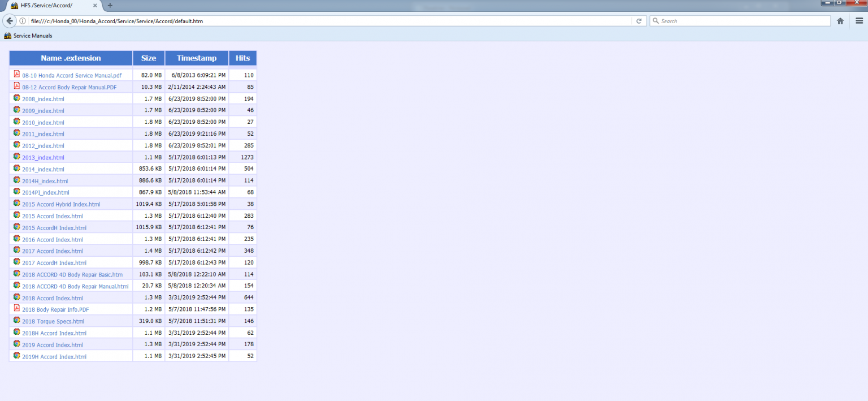Click the PDF icon beside 2018 Body Repair Info
Viewport: 868px width, 401px height.
pyautogui.click(x=16, y=308)
